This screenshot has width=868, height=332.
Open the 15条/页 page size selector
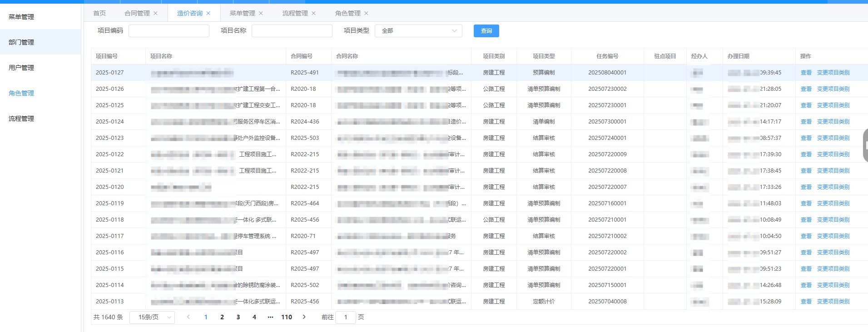click(x=152, y=317)
